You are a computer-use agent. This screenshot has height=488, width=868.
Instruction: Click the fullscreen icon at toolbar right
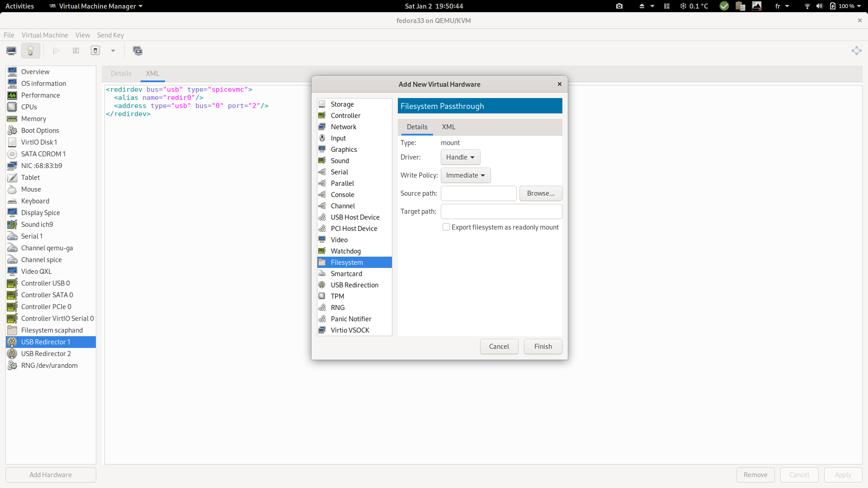[x=856, y=51]
